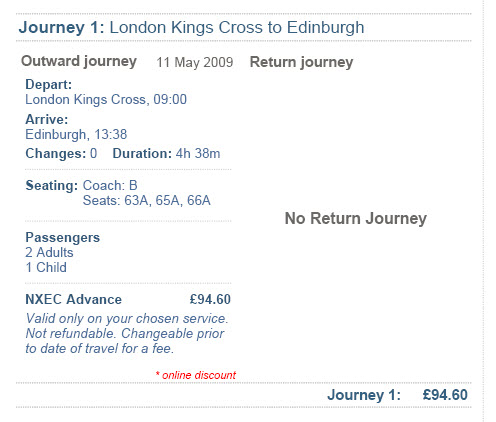
Task: Select the Outward journey label
Action: coord(79,62)
